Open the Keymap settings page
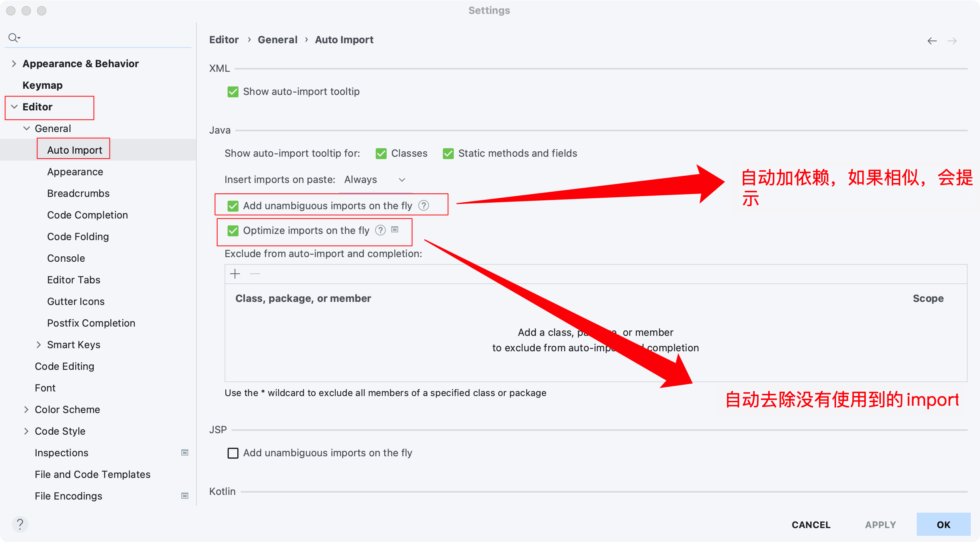The image size is (980, 542). click(x=42, y=85)
